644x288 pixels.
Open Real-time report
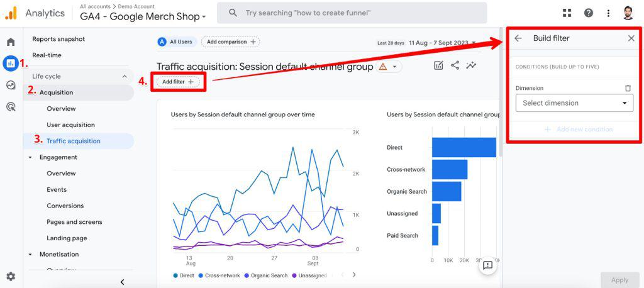tap(47, 55)
